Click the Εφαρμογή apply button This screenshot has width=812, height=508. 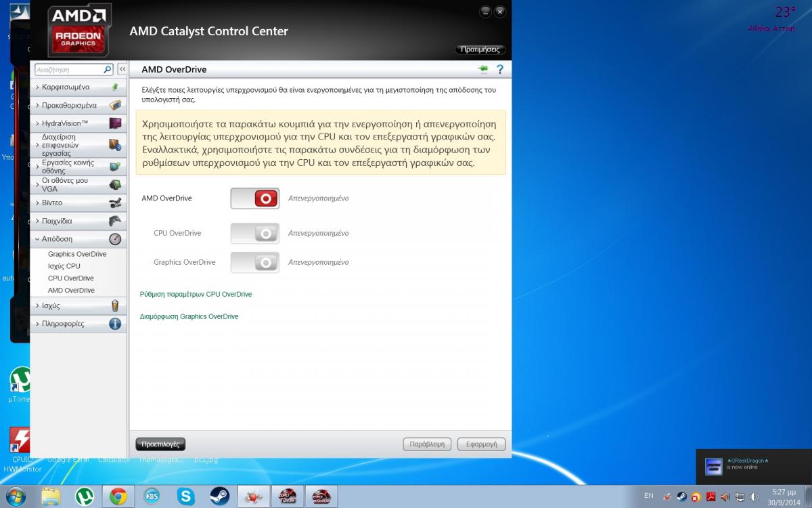tap(481, 444)
